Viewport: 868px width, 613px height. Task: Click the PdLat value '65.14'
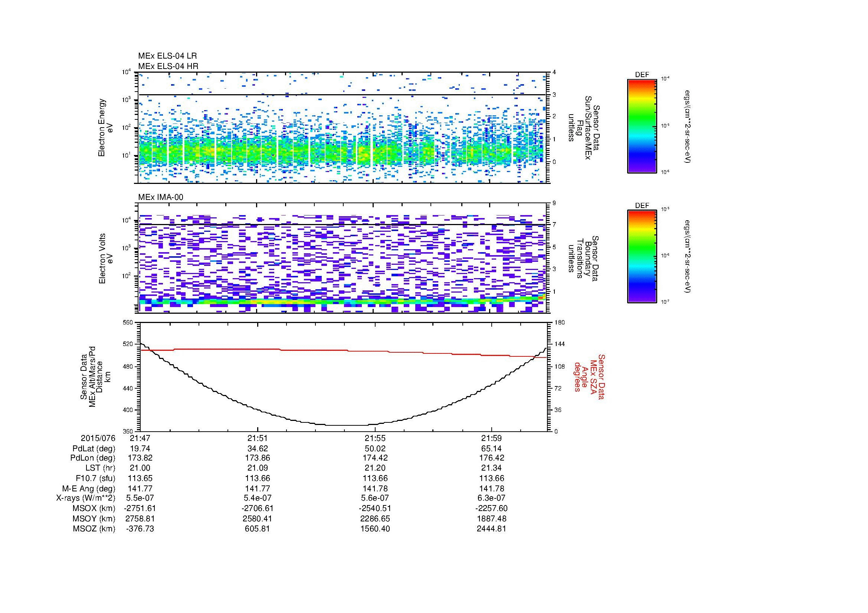pyautogui.click(x=491, y=449)
